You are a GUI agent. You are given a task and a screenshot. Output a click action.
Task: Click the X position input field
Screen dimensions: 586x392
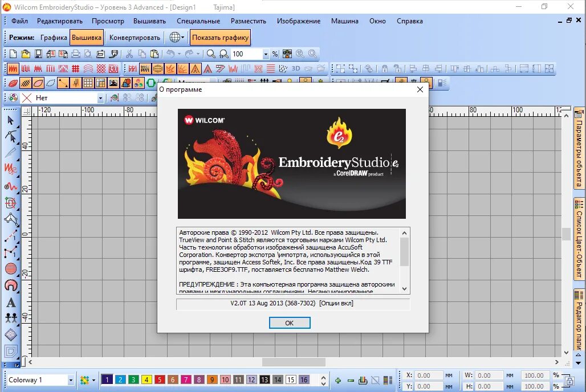click(429, 375)
